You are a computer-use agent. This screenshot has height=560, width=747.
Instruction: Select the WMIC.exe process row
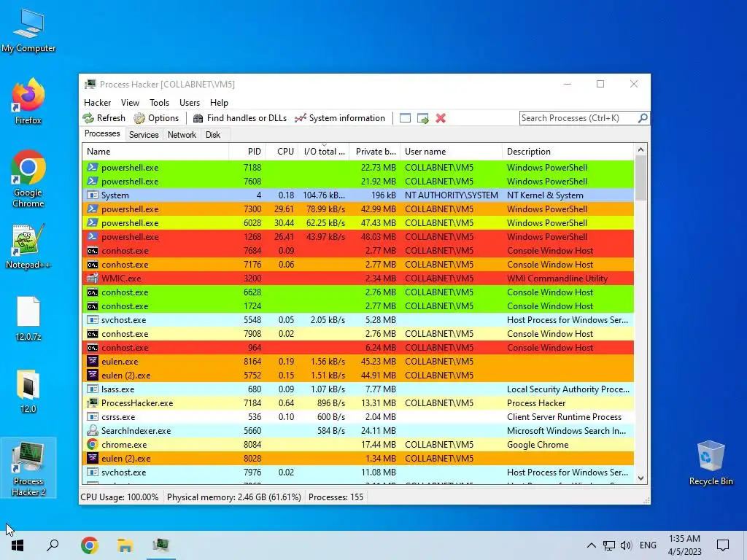click(357, 279)
